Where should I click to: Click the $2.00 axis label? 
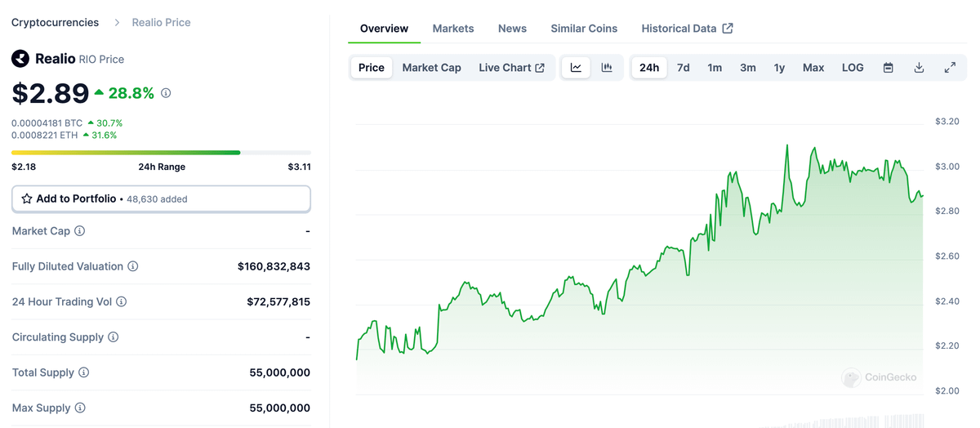(x=947, y=390)
